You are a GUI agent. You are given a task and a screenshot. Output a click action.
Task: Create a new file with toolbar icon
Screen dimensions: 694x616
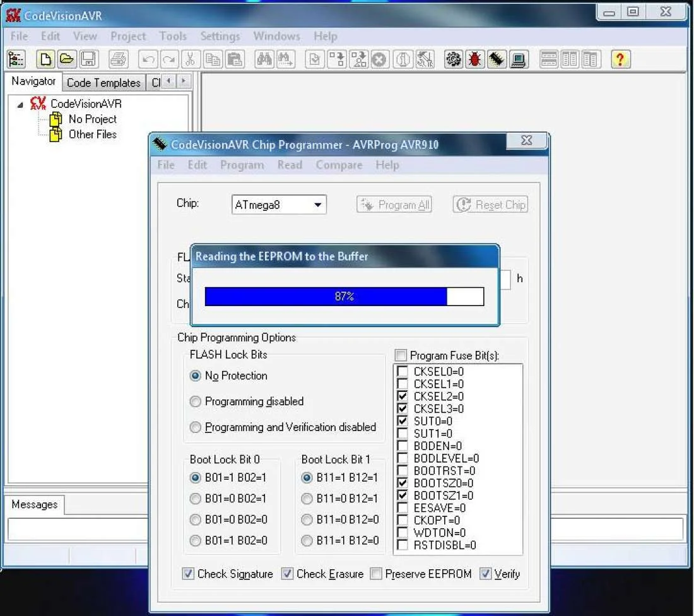coord(45,59)
